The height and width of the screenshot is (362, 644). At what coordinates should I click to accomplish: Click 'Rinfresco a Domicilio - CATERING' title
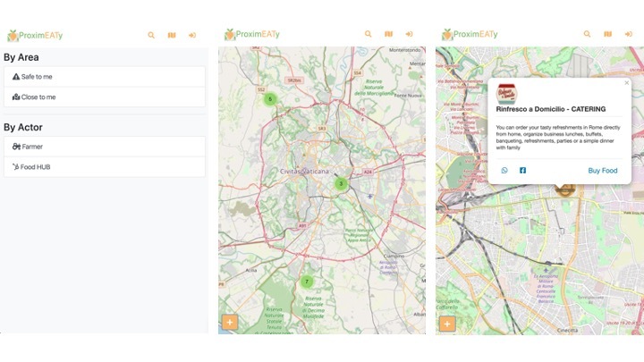(551, 109)
